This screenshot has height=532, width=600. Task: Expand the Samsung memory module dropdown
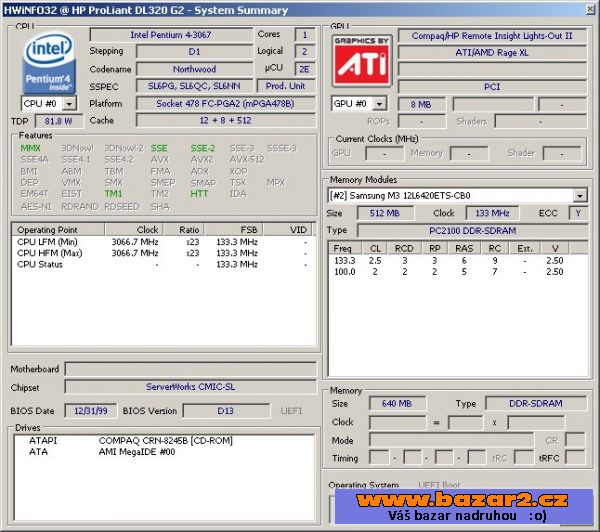(x=580, y=196)
